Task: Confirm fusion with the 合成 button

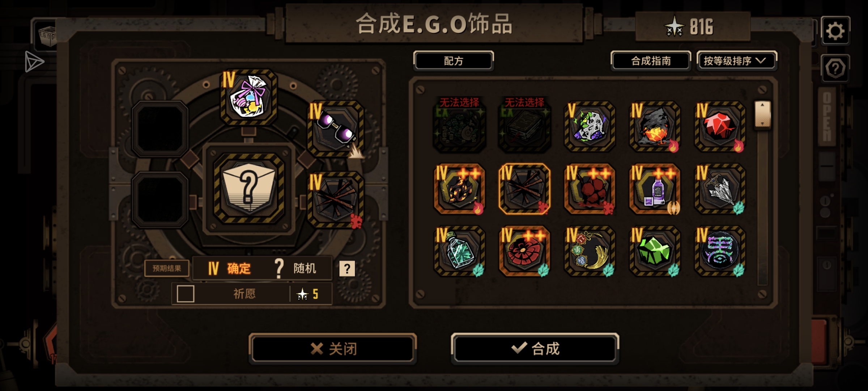Action: 535,348
